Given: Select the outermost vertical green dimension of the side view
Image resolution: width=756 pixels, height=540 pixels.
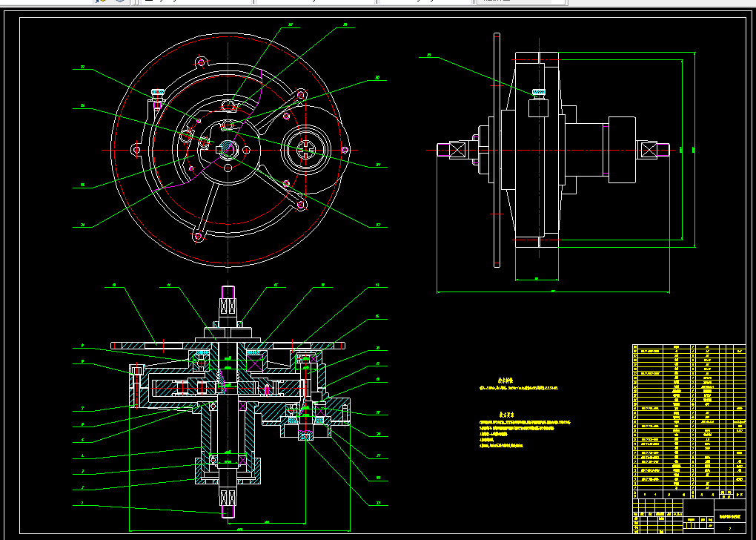Looking at the screenshot, I should [694, 150].
